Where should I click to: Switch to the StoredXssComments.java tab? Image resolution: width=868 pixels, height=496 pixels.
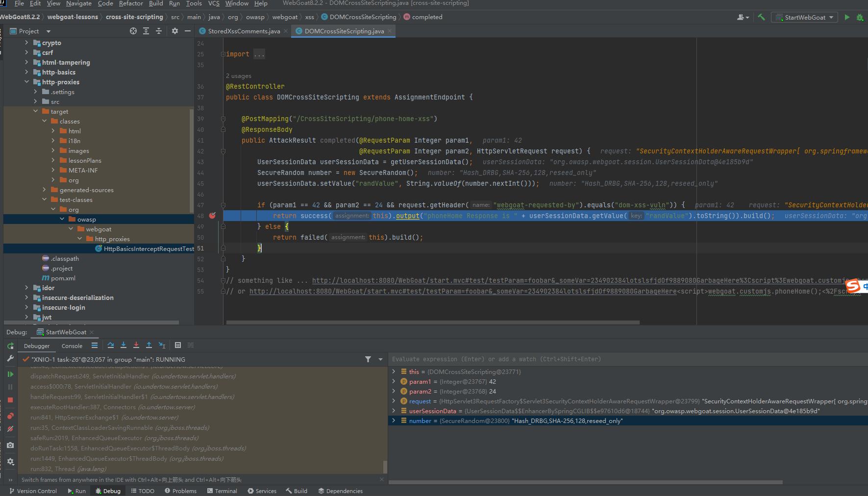tap(244, 31)
